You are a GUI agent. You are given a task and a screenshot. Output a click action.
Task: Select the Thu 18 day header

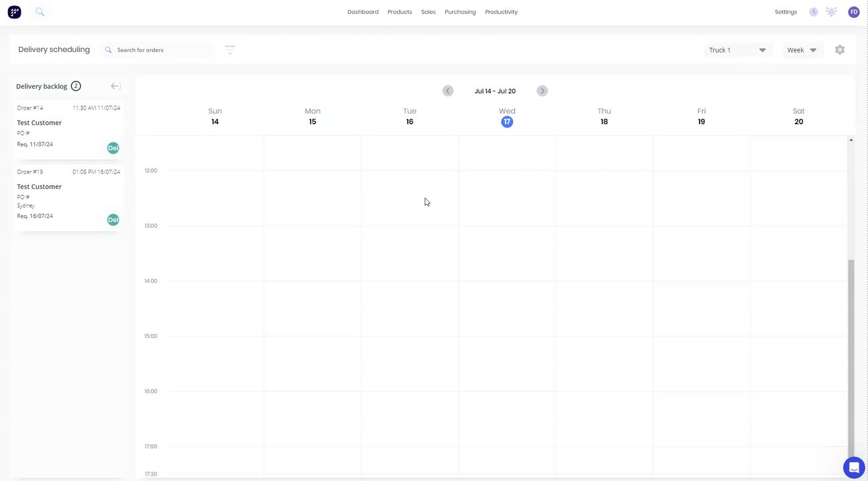pyautogui.click(x=604, y=116)
